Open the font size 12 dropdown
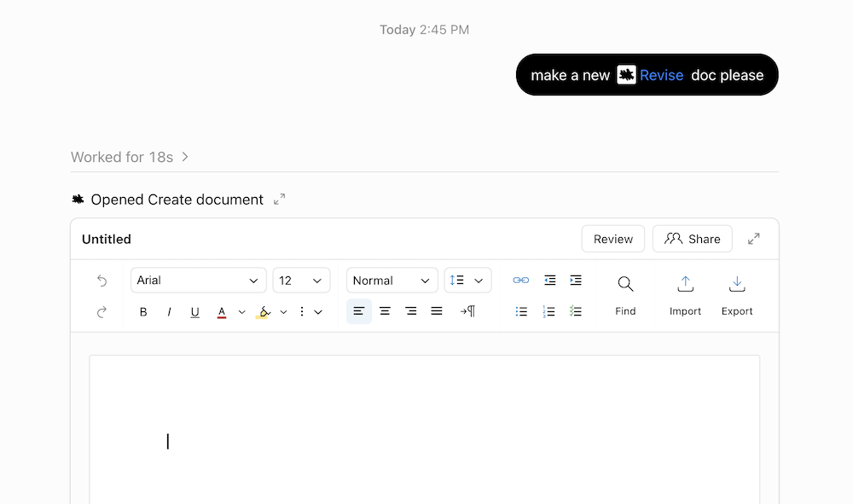The height and width of the screenshot is (504, 853). 301,281
